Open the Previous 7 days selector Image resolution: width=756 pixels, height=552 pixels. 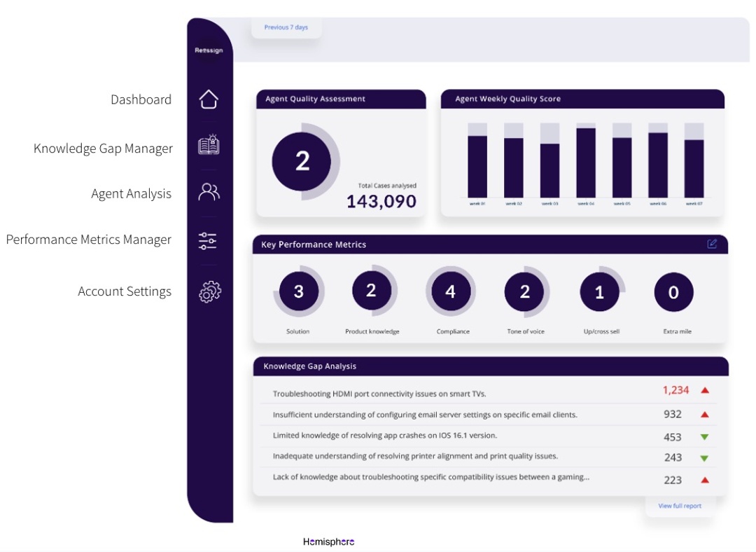point(286,27)
